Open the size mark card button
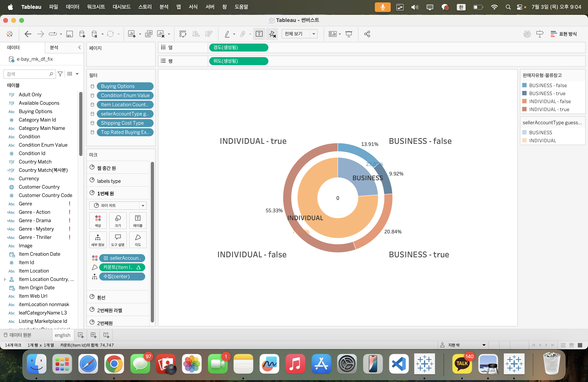 click(x=118, y=221)
